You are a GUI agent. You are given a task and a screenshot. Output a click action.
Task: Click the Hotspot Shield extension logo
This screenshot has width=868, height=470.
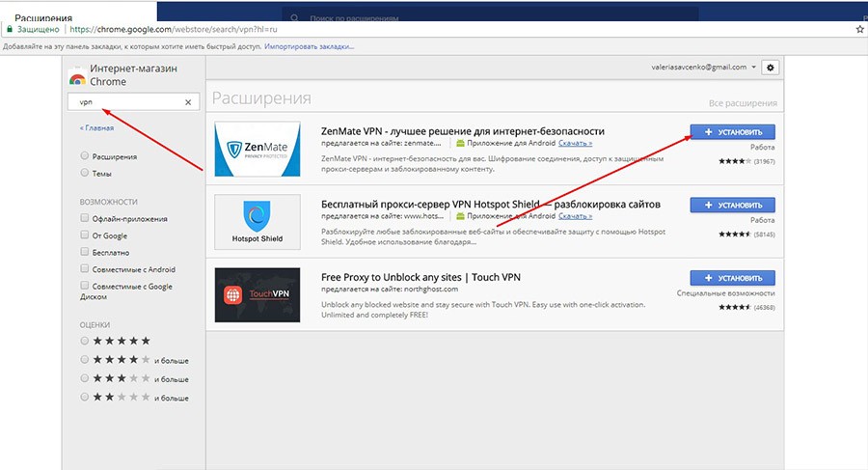[x=258, y=222]
